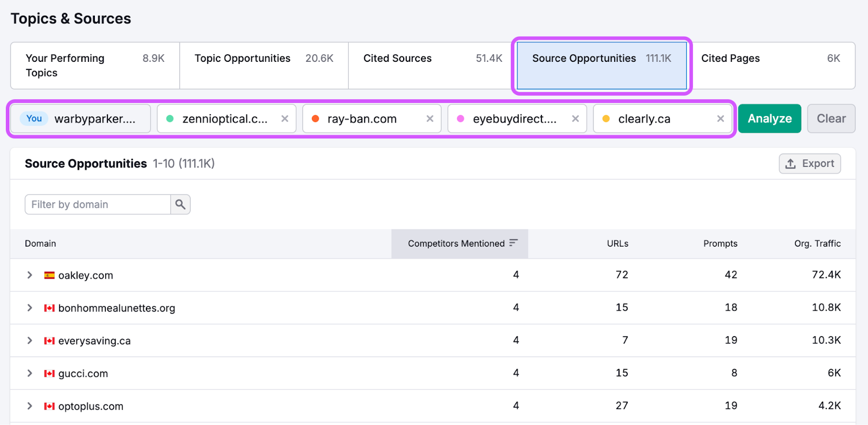Remove ray-ban.com competitor chip
The height and width of the screenshot is (425, 868).
coord(430,119)
